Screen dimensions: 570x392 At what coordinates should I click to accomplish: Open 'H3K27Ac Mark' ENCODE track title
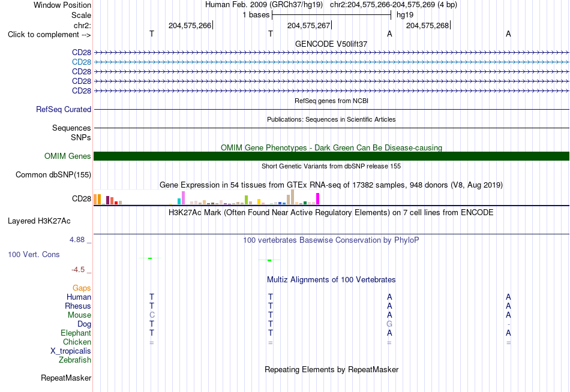[331, 213]
